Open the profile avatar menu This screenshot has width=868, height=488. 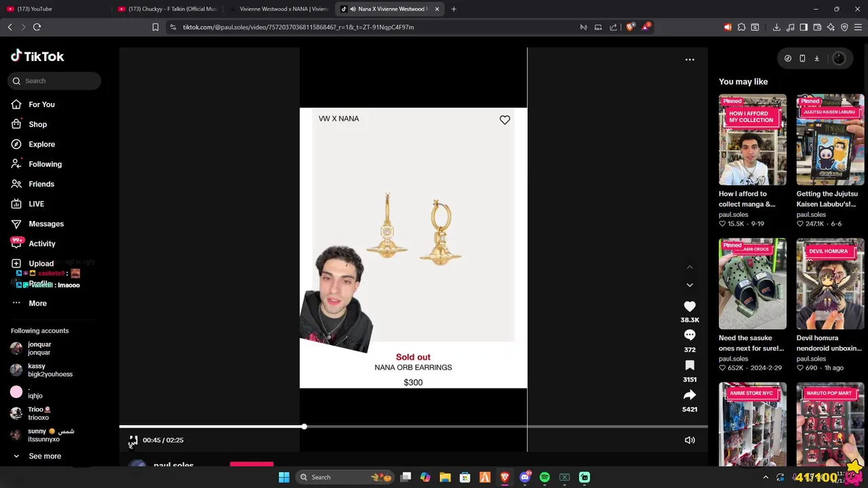839,58
